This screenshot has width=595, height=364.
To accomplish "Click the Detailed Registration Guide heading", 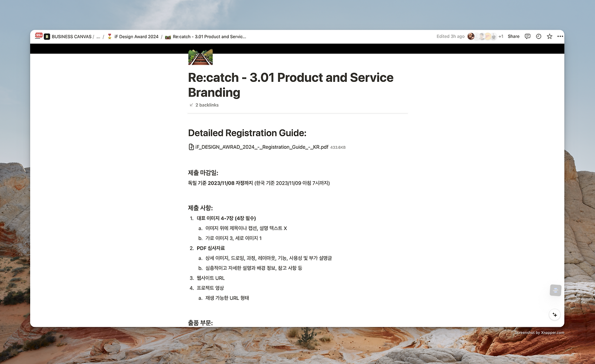I will (247, 133).
